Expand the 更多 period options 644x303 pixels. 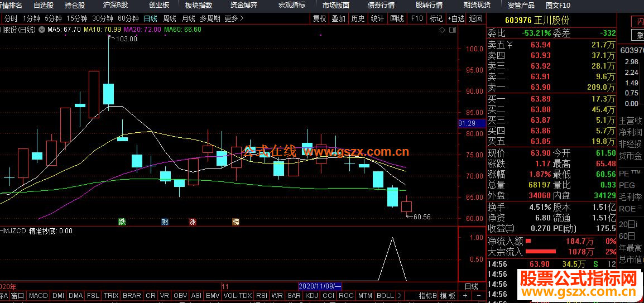[234, 18]
